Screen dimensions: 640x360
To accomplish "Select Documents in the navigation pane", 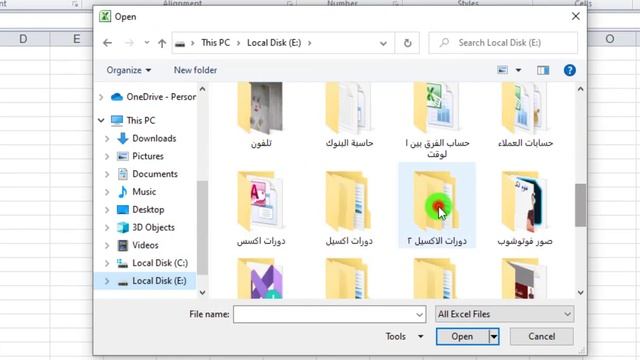I will [147, 174].
